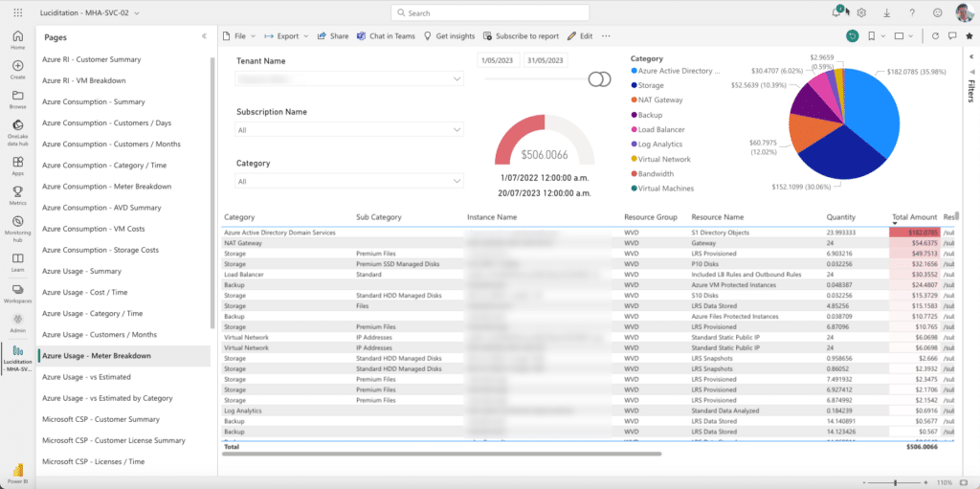Click the date range slider handle
Image resolution: width=980 pixels, height=489 pixels.
pyautogui.click(x=599, y=78)
